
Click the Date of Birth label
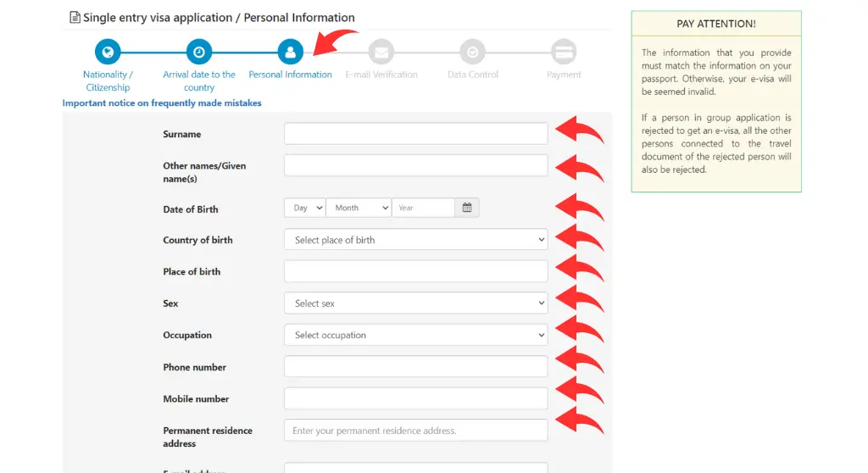point(191,209)
